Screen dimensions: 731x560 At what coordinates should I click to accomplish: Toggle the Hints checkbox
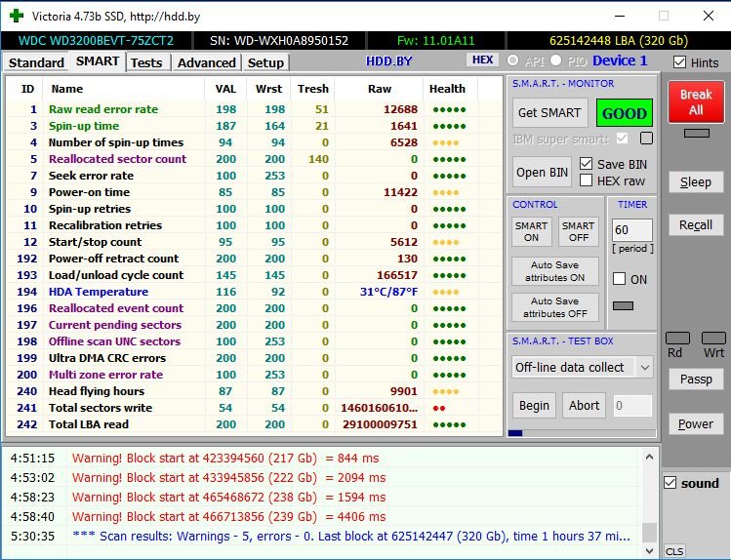tap(679, 62)
